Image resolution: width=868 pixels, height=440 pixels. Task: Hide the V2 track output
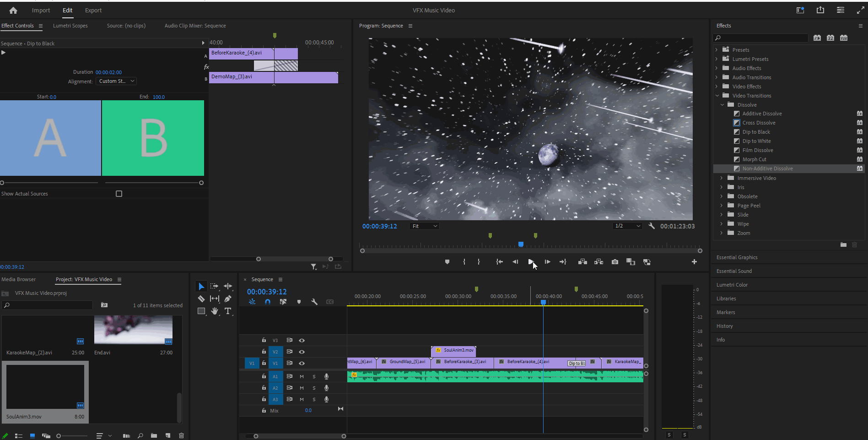[x=302, y=352]
